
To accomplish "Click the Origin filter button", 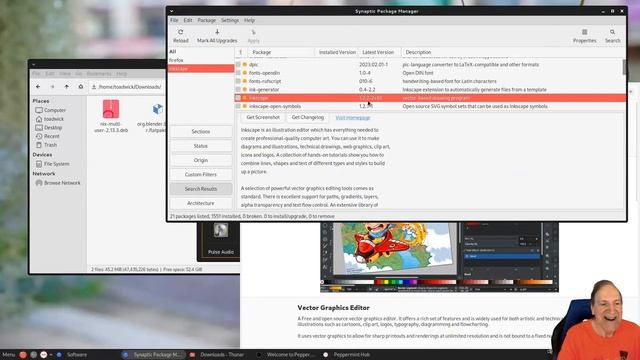I will [x=201, y=160].
